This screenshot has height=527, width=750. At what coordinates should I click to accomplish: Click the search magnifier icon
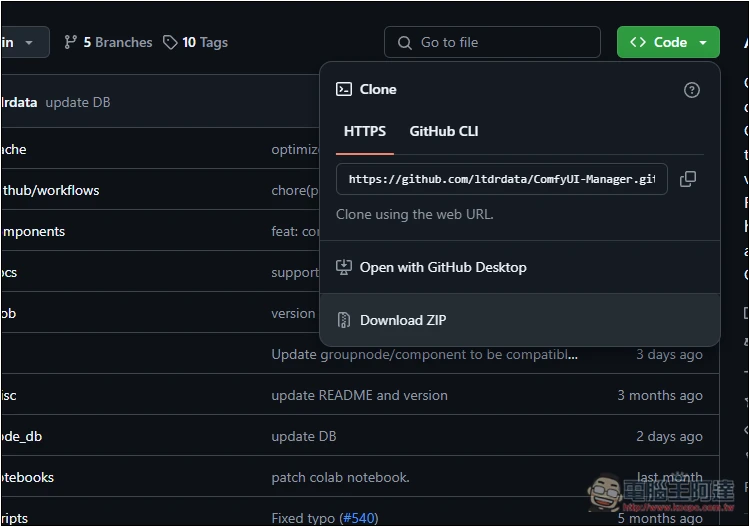pos(404,43)
